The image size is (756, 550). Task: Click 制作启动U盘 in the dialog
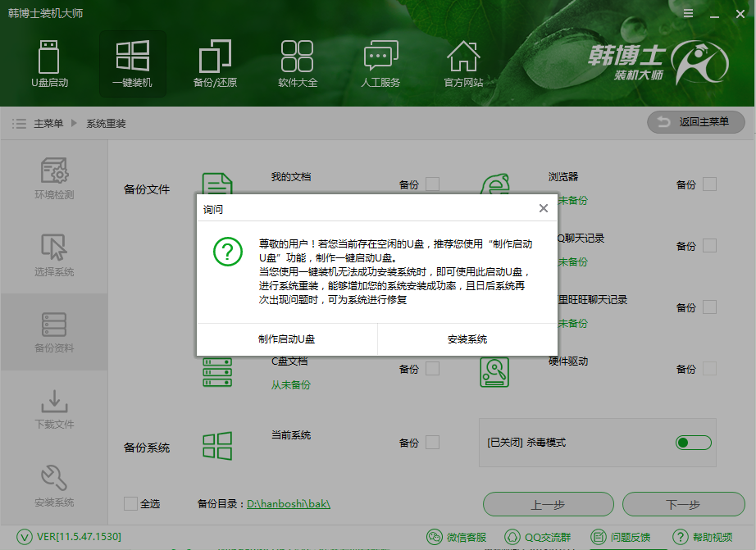(285, 339)
